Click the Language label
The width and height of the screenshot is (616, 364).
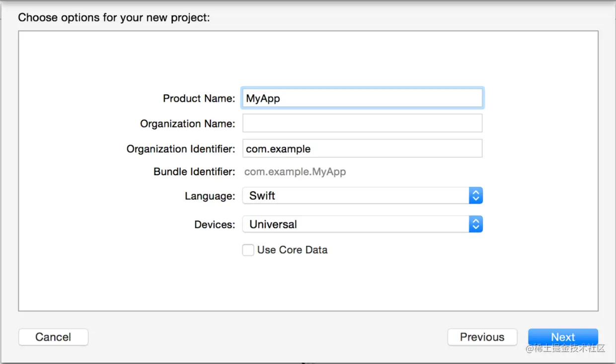pos(210,196)
